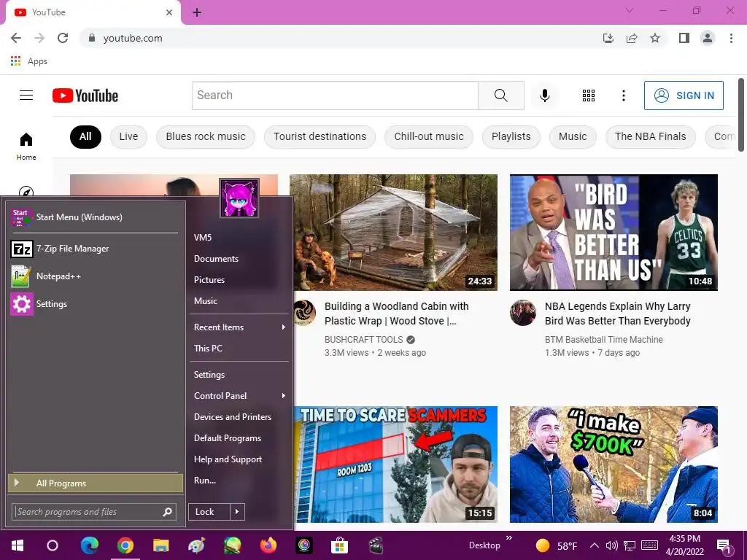The image size is (747, 560).
Task: Expand All Programs list
Action: pos(96,483)
